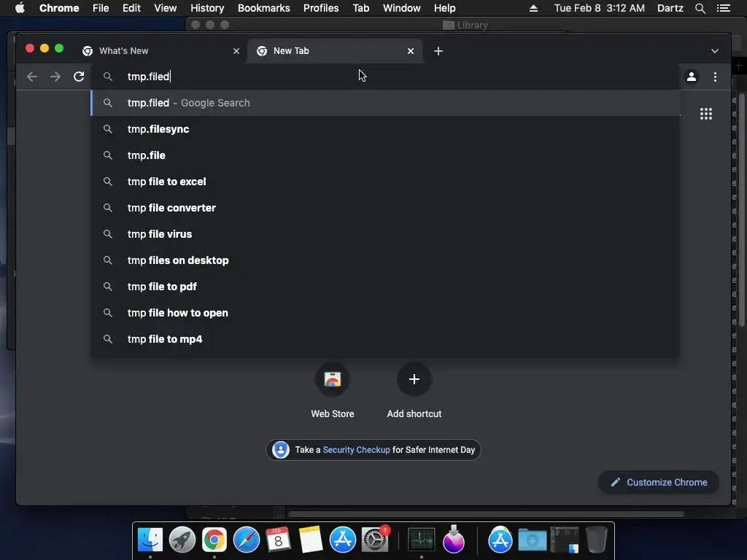Open the Profiles menu
The height and width of the screenshot is (560, 747).
[321, 8]
